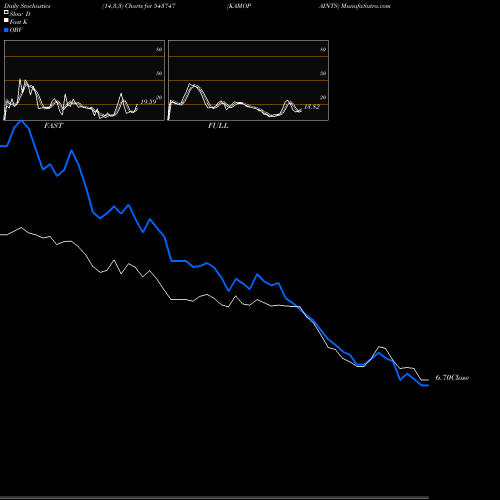This screenshot has height=500, width=500.
Task: Click the 6.70 Close price label
Action: click(x=452, y=378)
